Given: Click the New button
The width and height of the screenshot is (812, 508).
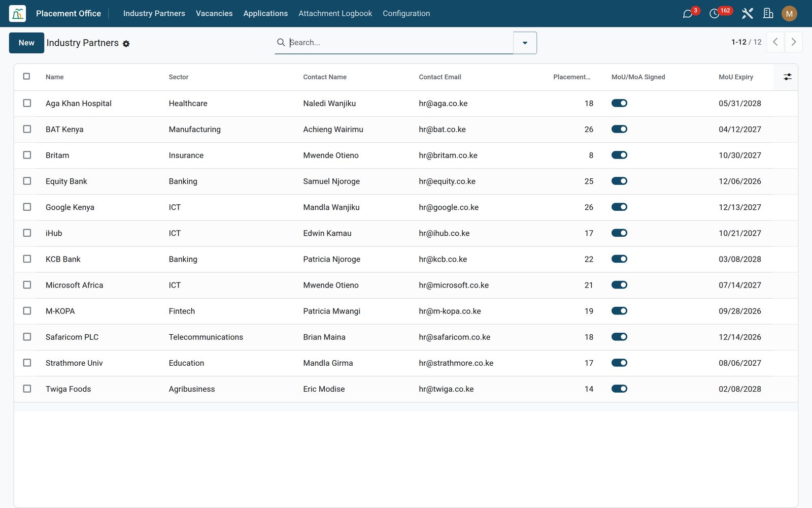Looking at the screenshot, I should point(26,43).
